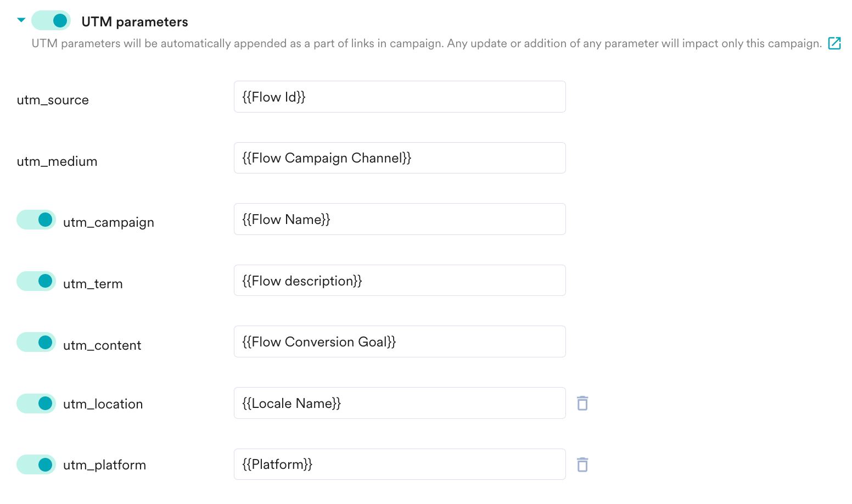Viewport: 852px width, 504px height.
Task: Turn off the utm_campaign toggle
Action: coord(36,220)
